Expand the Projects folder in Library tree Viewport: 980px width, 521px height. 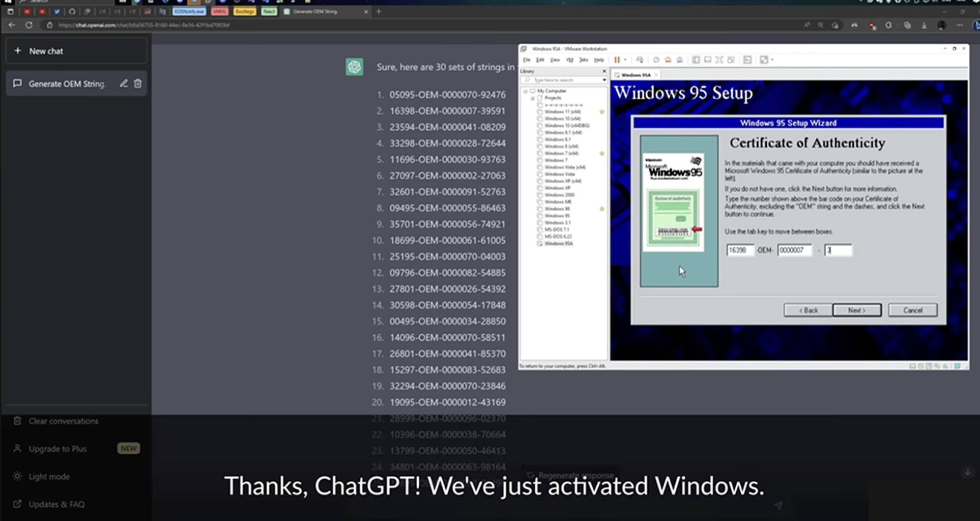(533, 98)
